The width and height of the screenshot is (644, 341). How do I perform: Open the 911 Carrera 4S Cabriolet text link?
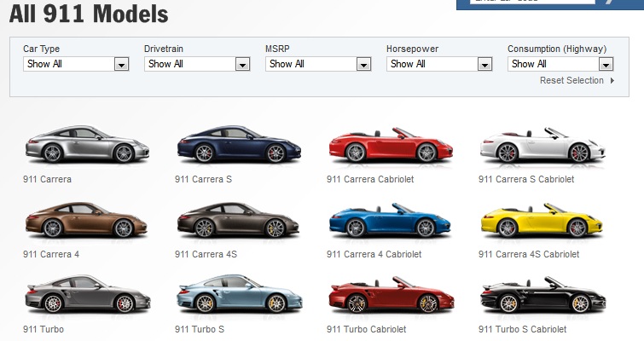pos(529,254)
